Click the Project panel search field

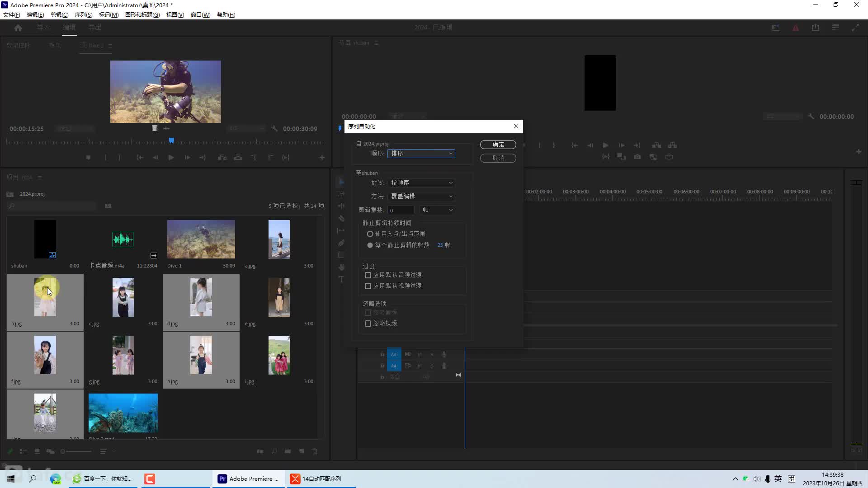click(x=52, y=206)
